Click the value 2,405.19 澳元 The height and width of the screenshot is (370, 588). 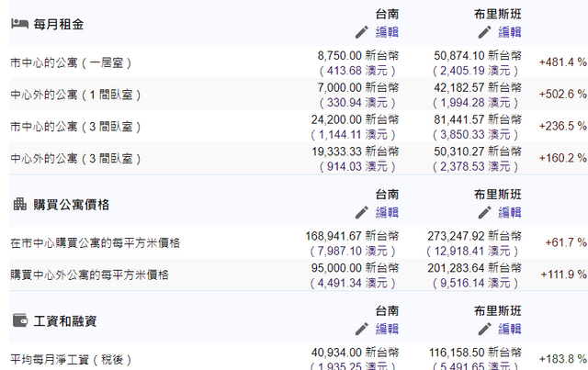coord(475,71)
